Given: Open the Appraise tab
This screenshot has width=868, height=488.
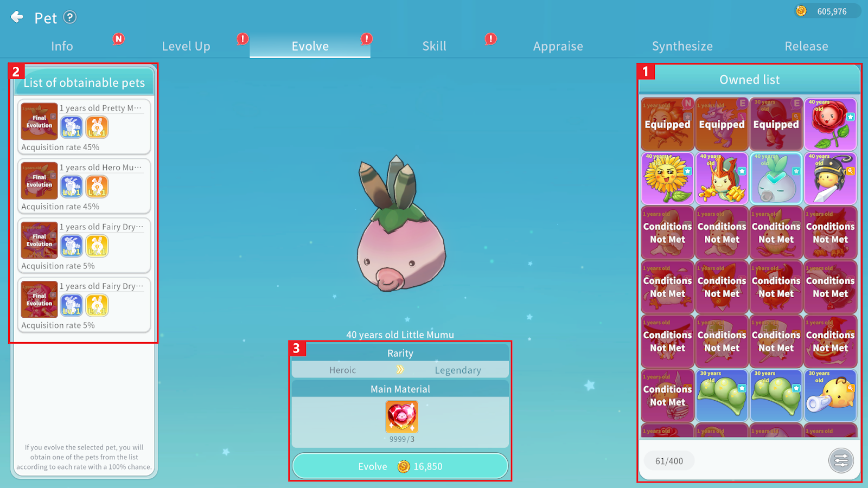Looking at the screenshot, I should (x=558, y=46).
